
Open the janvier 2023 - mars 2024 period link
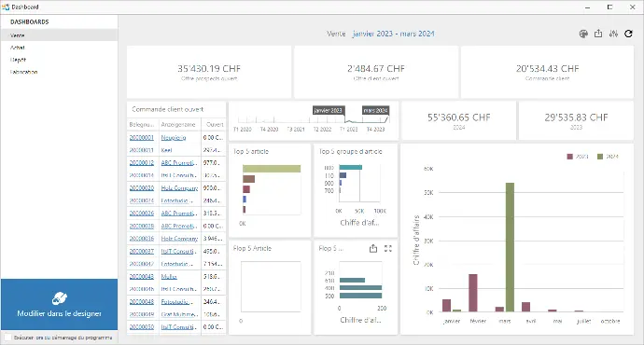[394, 34]
